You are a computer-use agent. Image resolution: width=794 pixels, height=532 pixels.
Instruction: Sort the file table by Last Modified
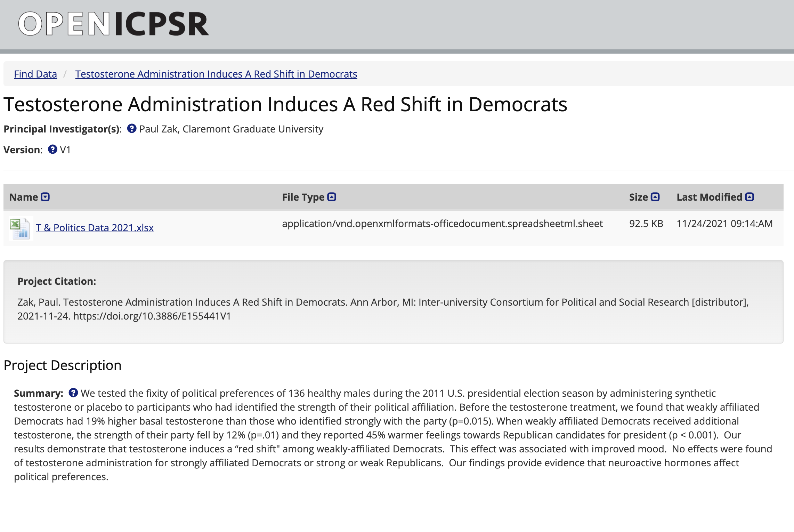point(750,197)
